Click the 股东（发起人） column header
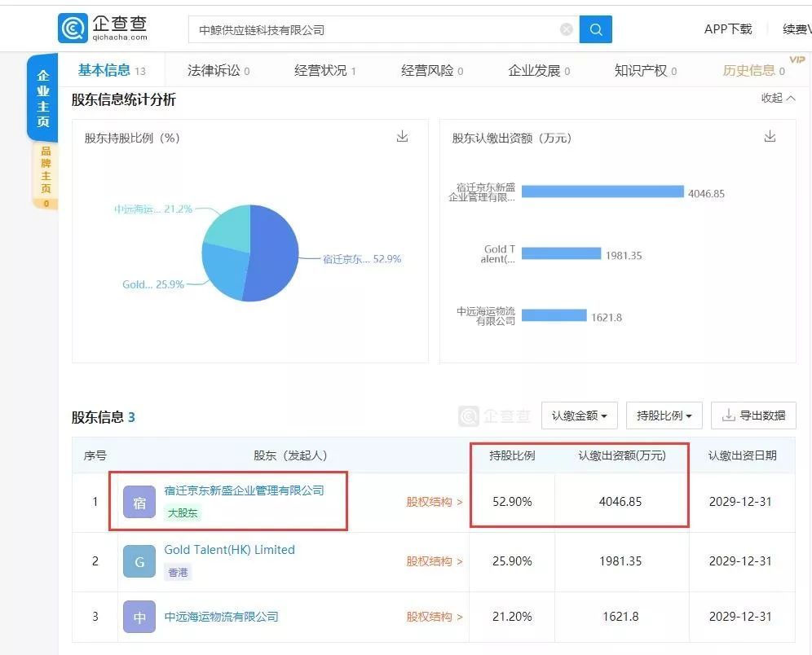The image size is (812, 655). click(290, 455)
